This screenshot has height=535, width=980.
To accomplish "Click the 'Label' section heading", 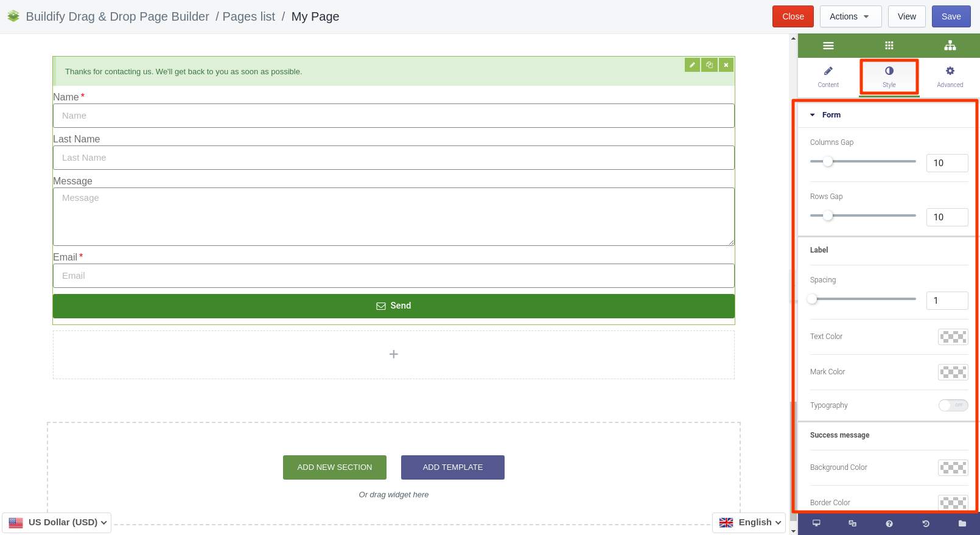I will pos(819,250).
